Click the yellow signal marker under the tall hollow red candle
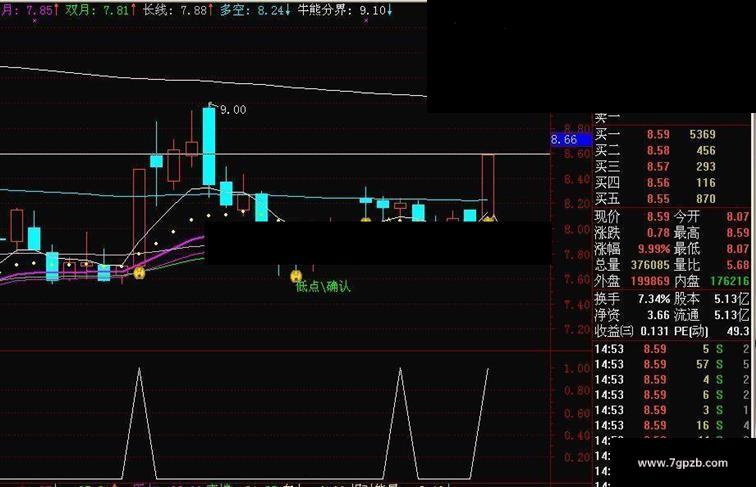Screen dimensions: 756x487 coord(139,273)
